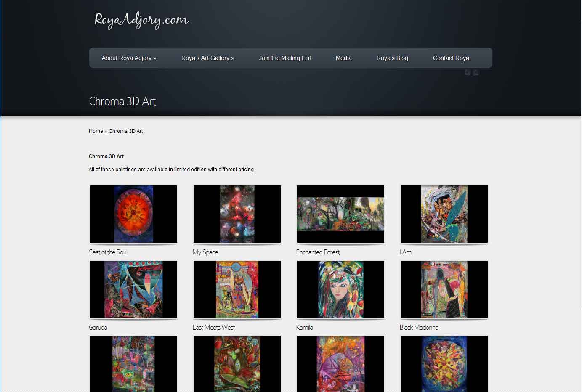
Task: Open Roya's Blog from the navigation bar
Action: pos(392,58)
